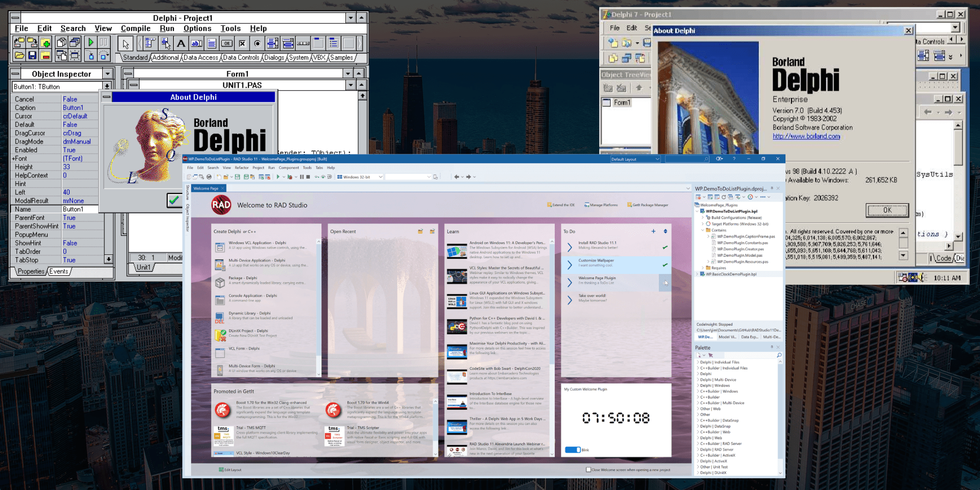The width and height of the screenshot is (980, 490).
Task: Click the Windows 98 tray clock '10:11 AM'
Action: coord(947,278)
